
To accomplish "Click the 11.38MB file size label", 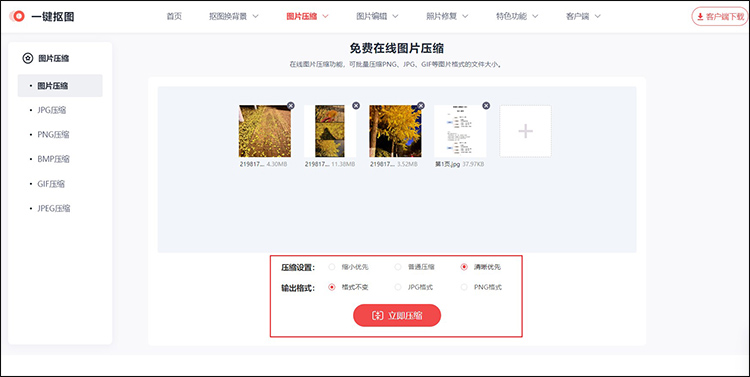I will [343, 164].
